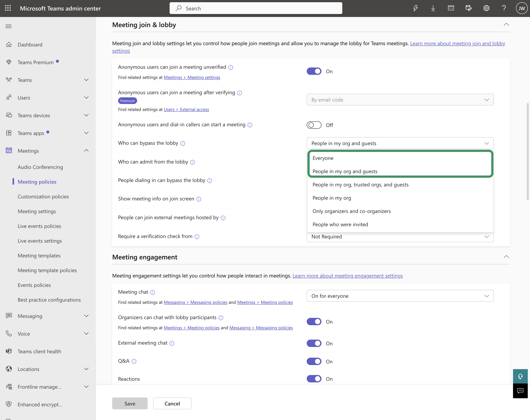Open Customization policies in sidebar
The width and height of the screenshot is (530, 420).
[43, 197]
